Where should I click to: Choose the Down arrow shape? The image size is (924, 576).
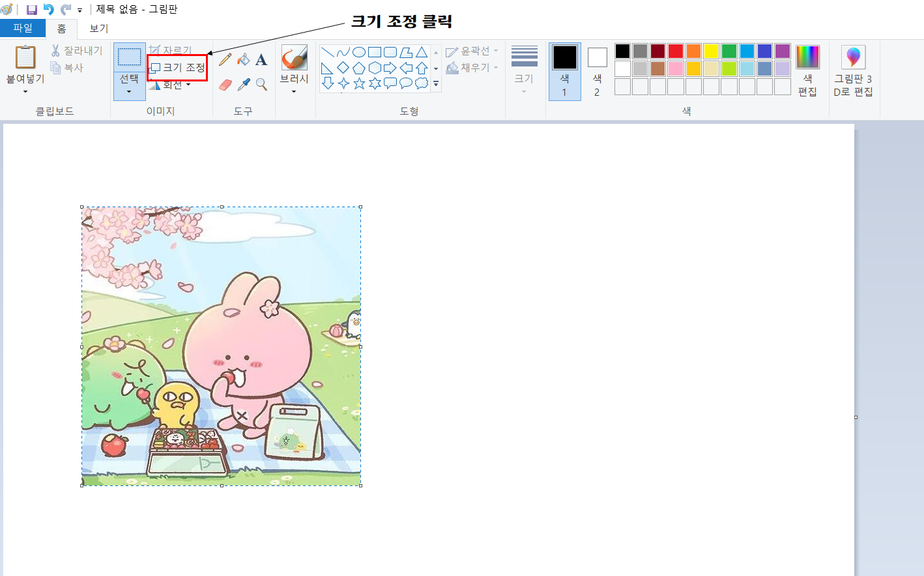[x=328, y=83]
